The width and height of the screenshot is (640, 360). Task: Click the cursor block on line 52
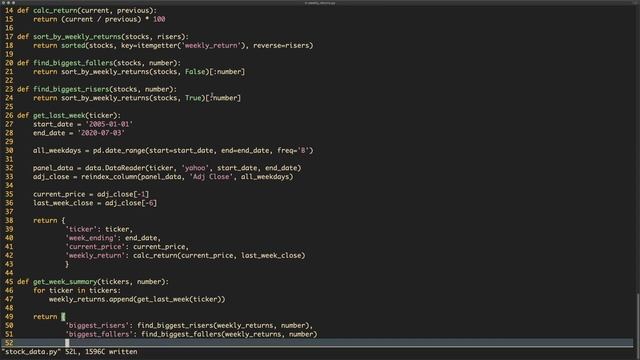(x=67, y=343)
